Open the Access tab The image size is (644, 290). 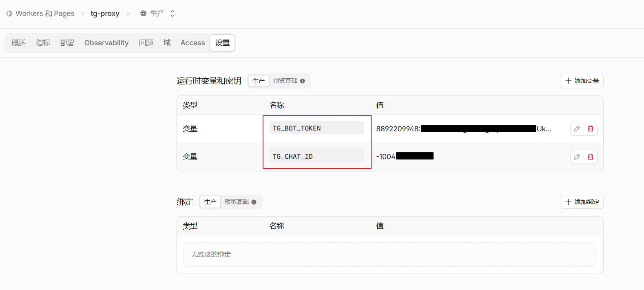[x=193, y=43]
